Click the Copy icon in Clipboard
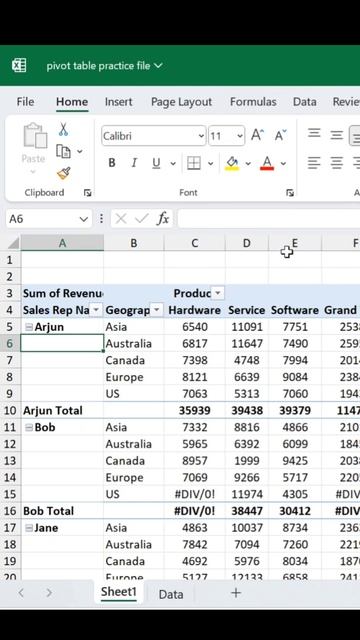This screenshot has height=640, width=360. (63, 151)
